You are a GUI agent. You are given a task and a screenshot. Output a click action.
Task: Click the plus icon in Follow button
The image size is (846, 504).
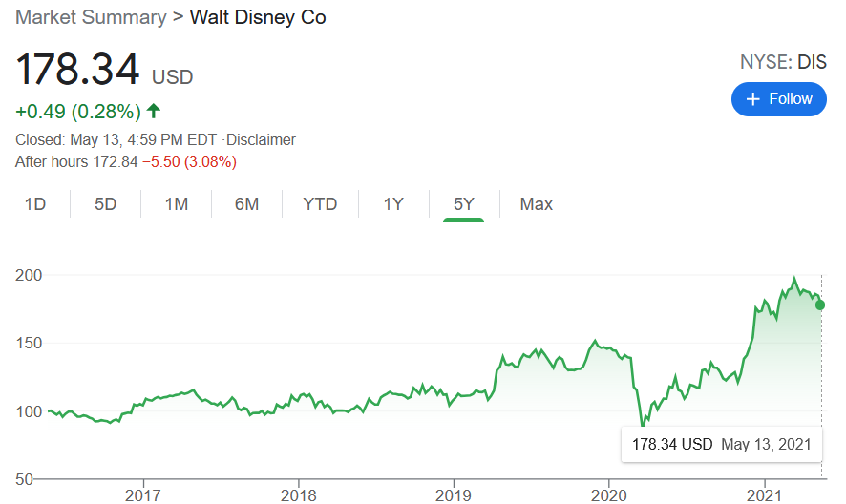(753, 99)
